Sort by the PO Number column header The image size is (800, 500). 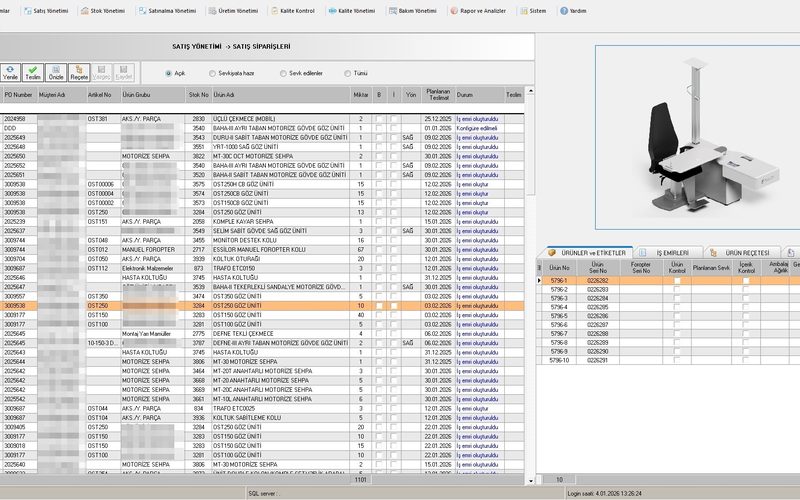[x=19, y=95]
